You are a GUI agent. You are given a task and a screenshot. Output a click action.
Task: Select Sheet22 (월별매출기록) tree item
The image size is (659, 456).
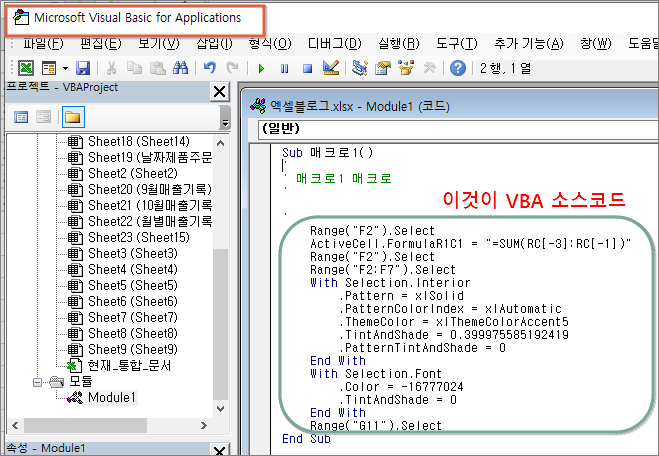pyautogui.click(x=150, y=221)
